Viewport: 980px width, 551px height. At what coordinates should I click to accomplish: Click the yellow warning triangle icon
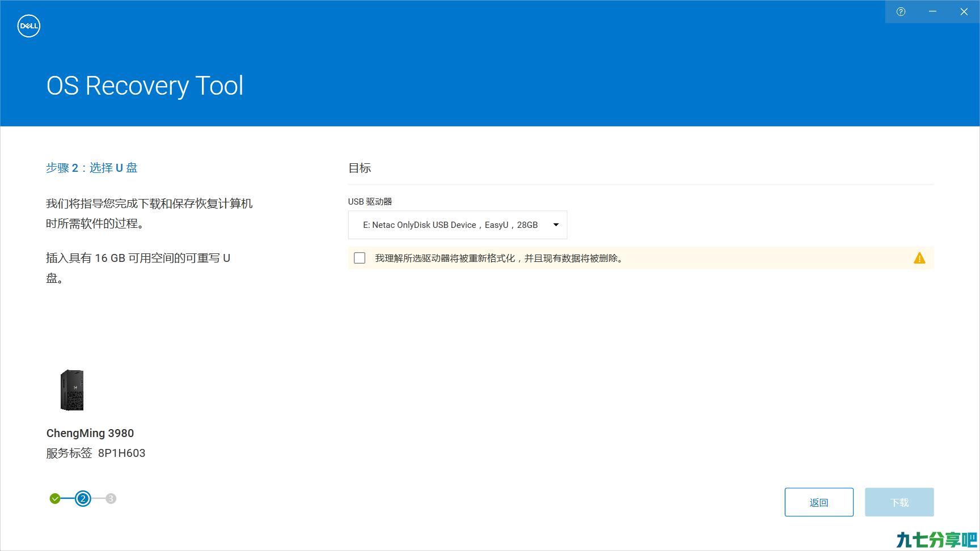tap(919, 258)
